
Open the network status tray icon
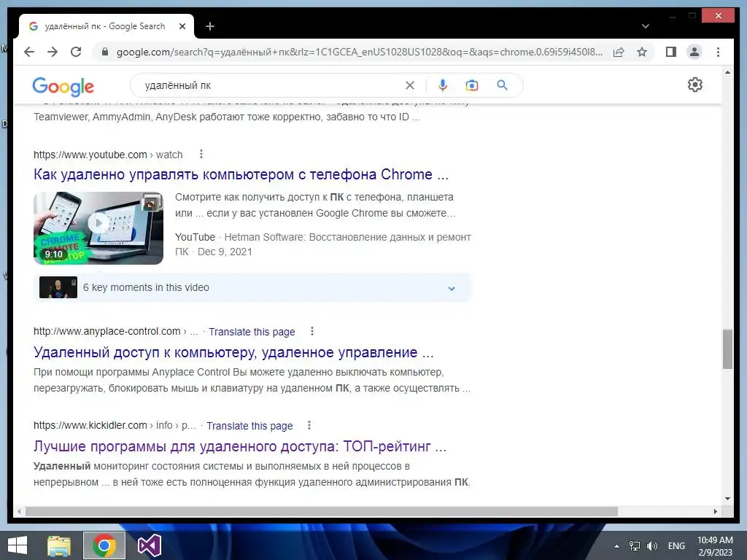(x=635, y=545)
